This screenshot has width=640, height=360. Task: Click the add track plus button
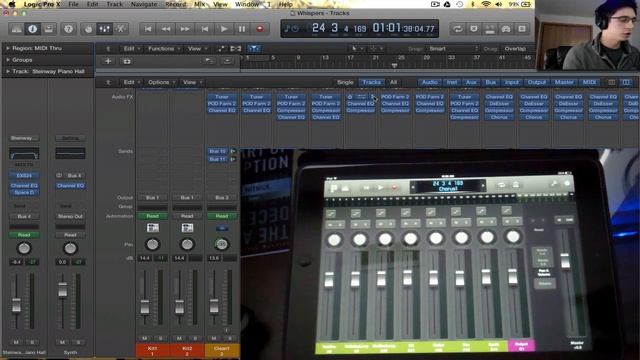(x=108, y=61)
